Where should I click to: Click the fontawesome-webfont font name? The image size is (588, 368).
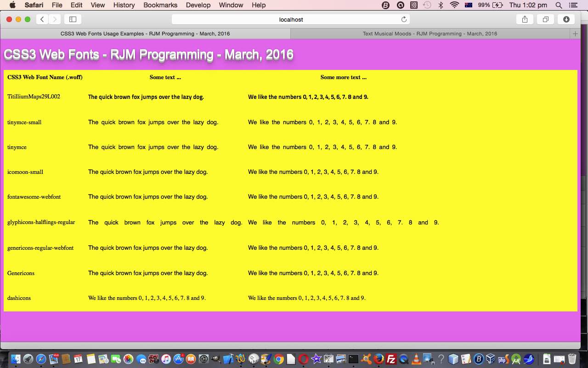click(34, 197)
